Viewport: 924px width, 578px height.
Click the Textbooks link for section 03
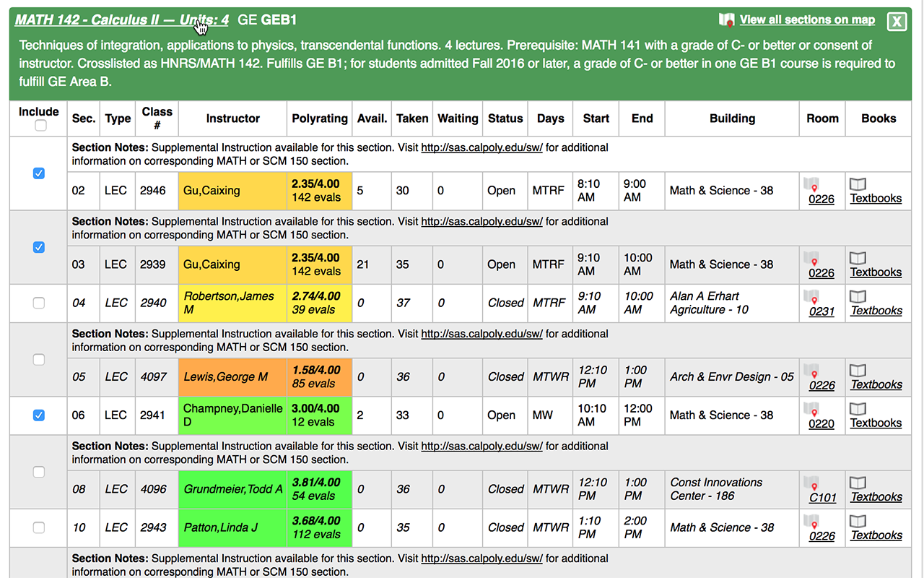click(x=876, y=272)
